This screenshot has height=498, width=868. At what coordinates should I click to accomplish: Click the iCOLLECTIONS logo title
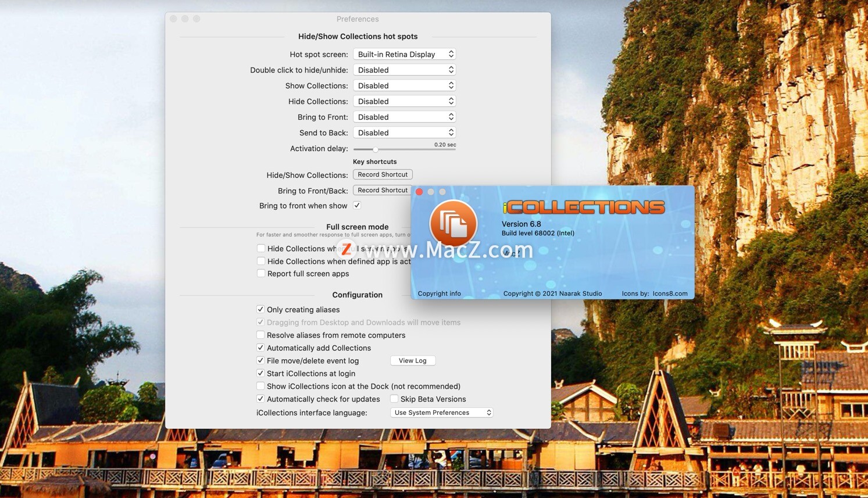[x=583, y=207]
